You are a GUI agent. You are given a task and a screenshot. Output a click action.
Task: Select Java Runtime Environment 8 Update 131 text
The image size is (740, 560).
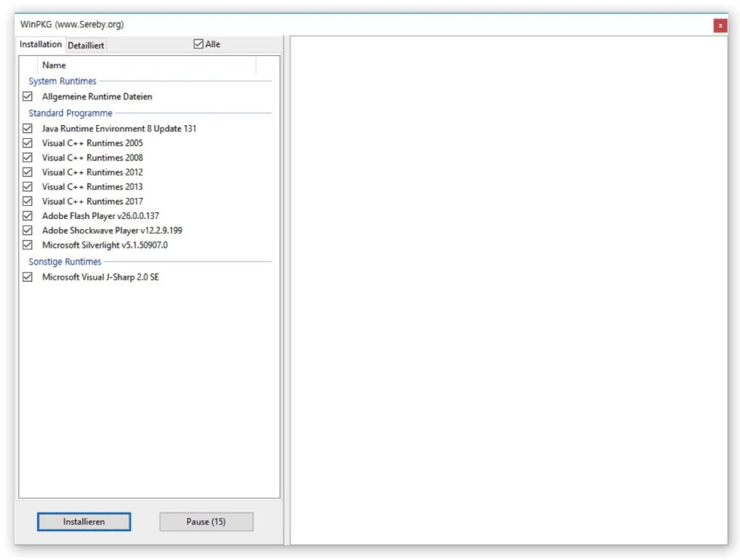[119, 129]
